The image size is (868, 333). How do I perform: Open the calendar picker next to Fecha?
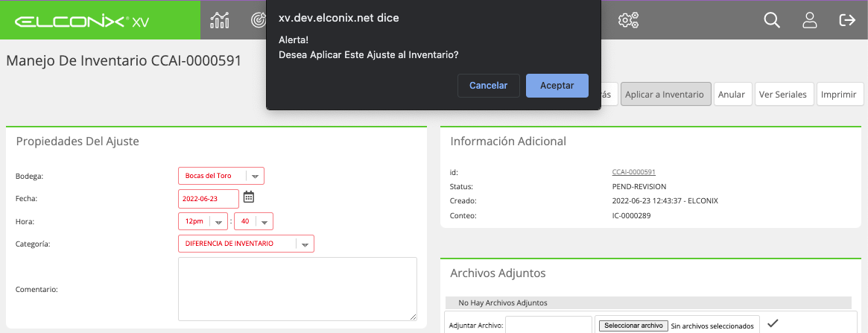point(249,197)
